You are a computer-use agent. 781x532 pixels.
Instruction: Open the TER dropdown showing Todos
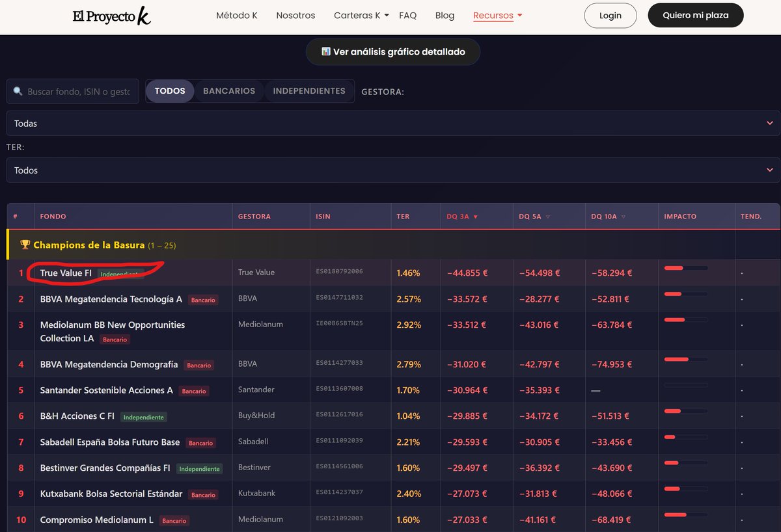click(x=393, y=170)
